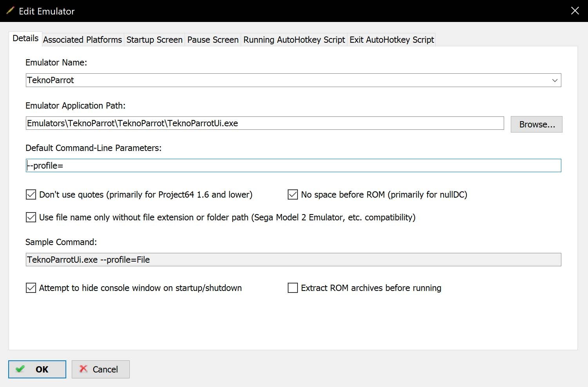Click the pencil icon in title bar

click(10, 11)
